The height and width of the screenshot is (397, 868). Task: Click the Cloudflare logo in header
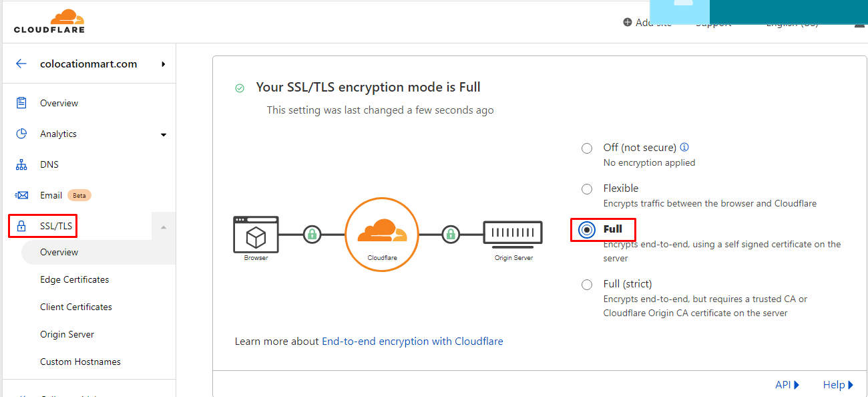pos(49,21)
